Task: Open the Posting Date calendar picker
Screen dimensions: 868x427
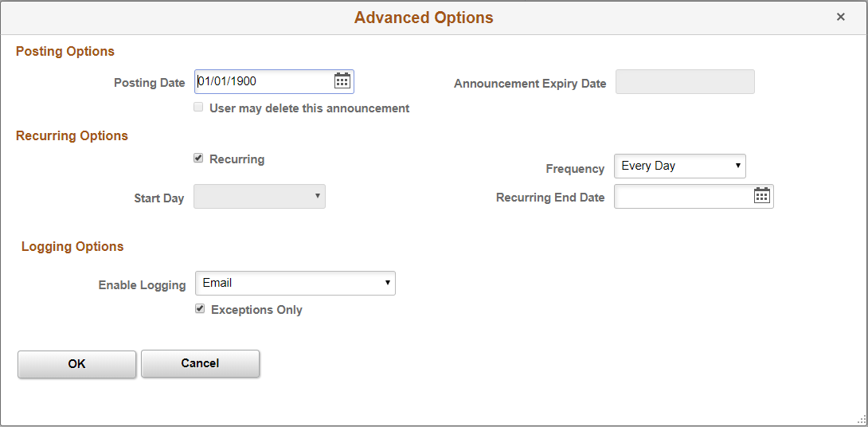Action: click(342, 80)
